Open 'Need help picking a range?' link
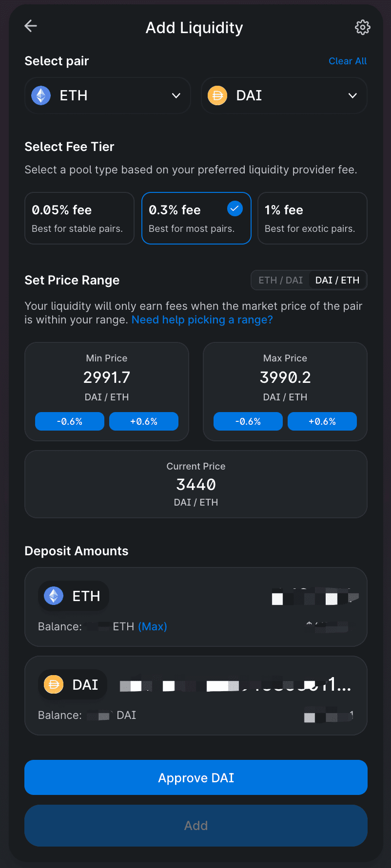Screen dimensions: 391x868 click(202, 320)
